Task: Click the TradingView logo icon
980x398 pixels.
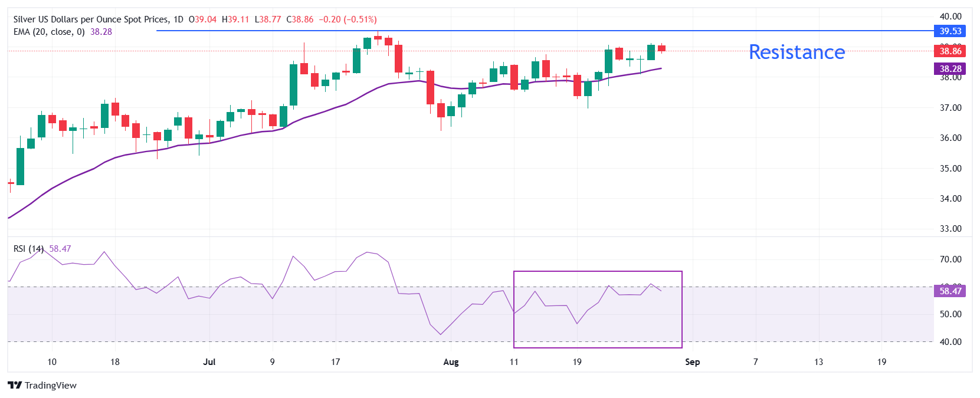Action: pyautogui.click(x=15, y=385)
